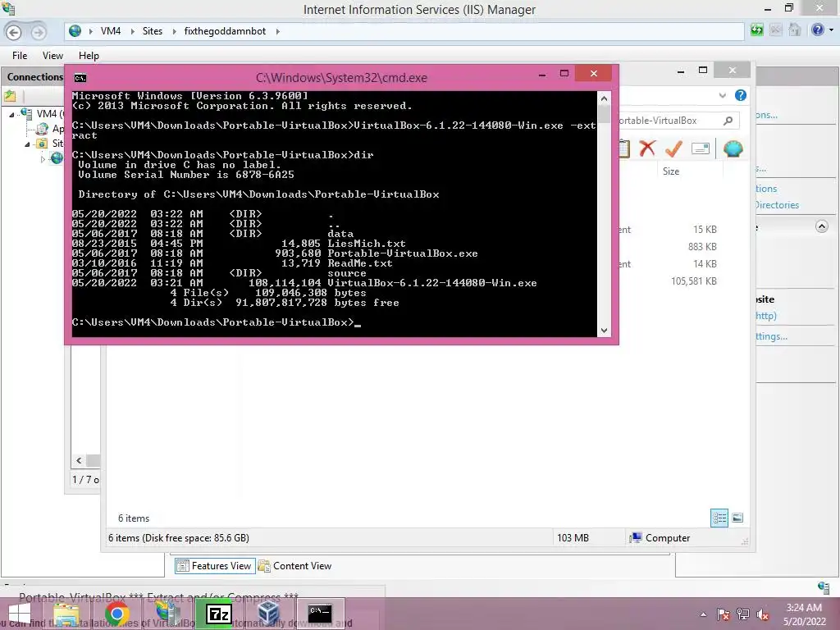Screen dimensions: 840x630
Task: Open the Settings link in Actions pane
Action: tap(771, 336)
